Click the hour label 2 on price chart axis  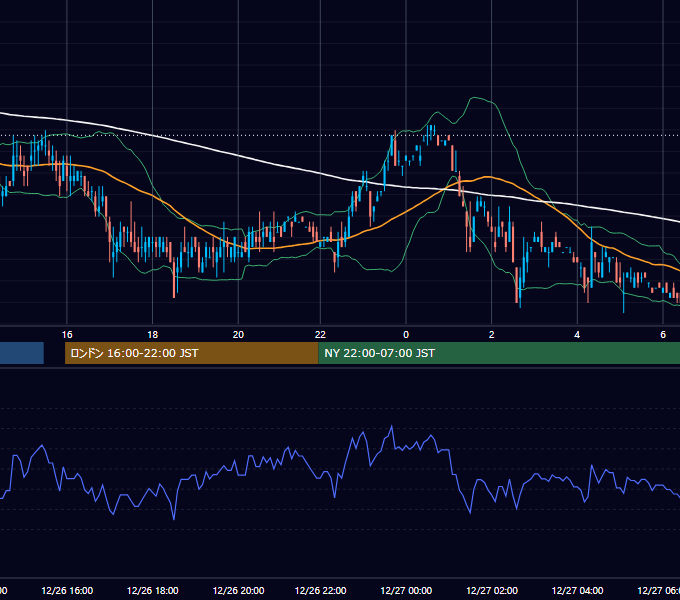click(x=491, y=335)
